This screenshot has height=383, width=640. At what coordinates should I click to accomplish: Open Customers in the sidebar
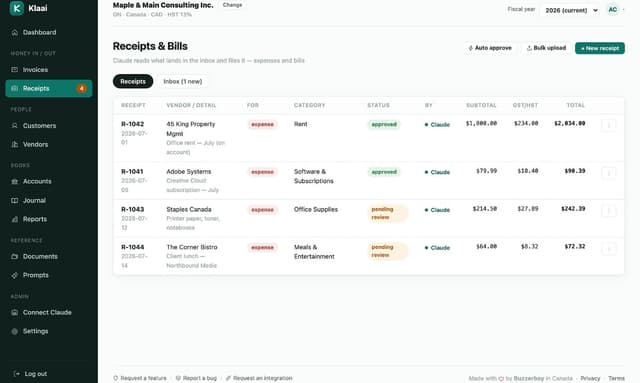[49, 126]
